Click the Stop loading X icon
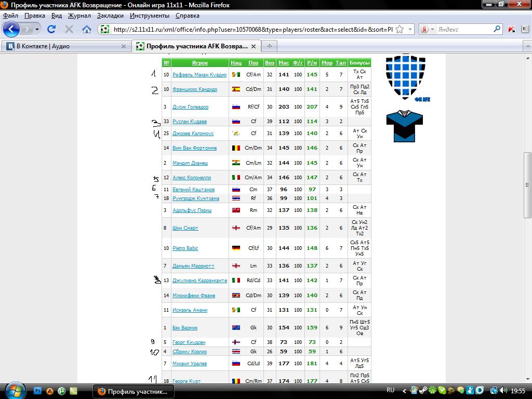 point(69,30)
